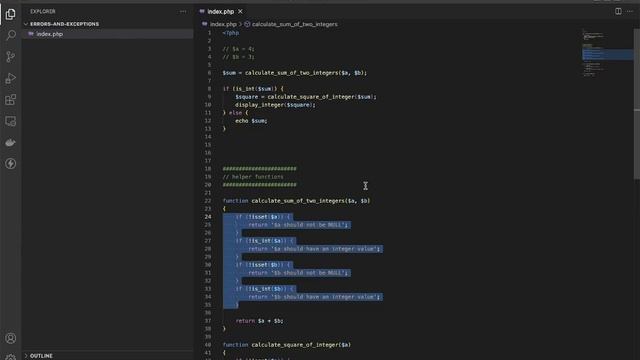Image resolution: width=640 pixels, height=360 pixels.
Task: Click line number 37 in gutter
Action: (208, 321)
